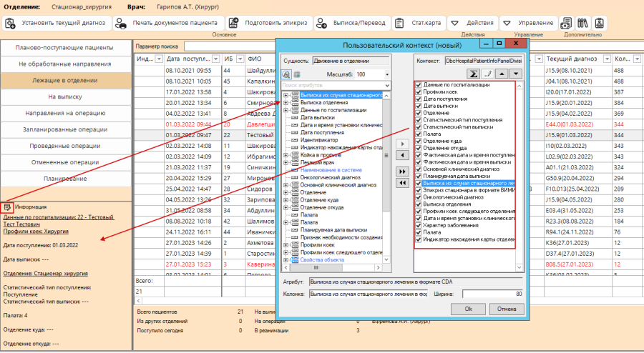The height and width of the screenshot is (353, 644).
Task: Toggle the Профили коек checkbox in the context list
Action: (x=419, y=92)
